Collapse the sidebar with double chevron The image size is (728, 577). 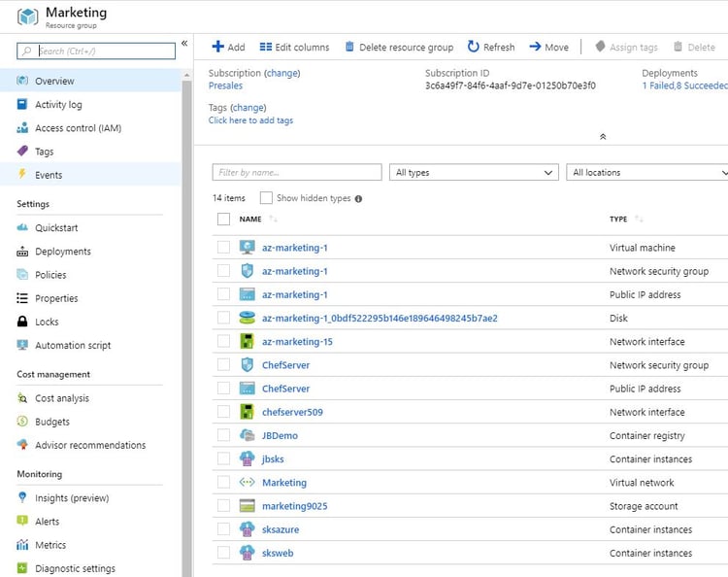coord(184,43)
